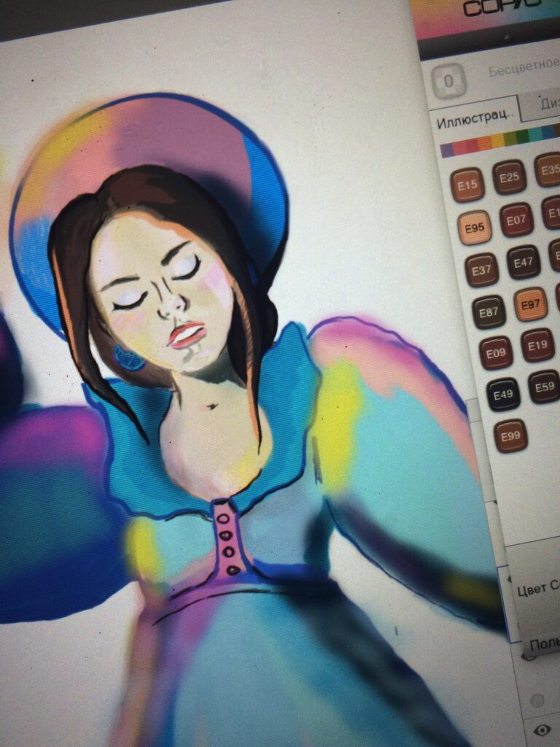The image size is (560, 747).
Task: Click the E37 marker swatch
Action: 481,270
